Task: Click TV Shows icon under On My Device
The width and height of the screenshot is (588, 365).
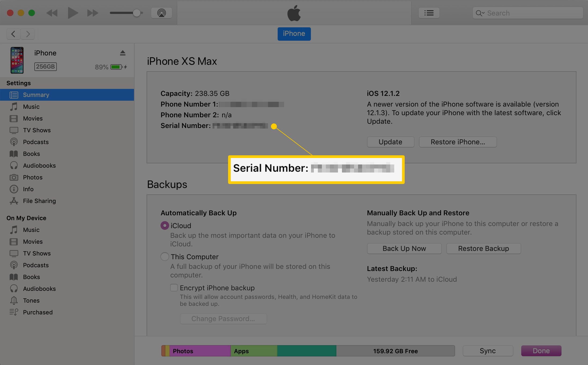Action: tap(14, 253)
